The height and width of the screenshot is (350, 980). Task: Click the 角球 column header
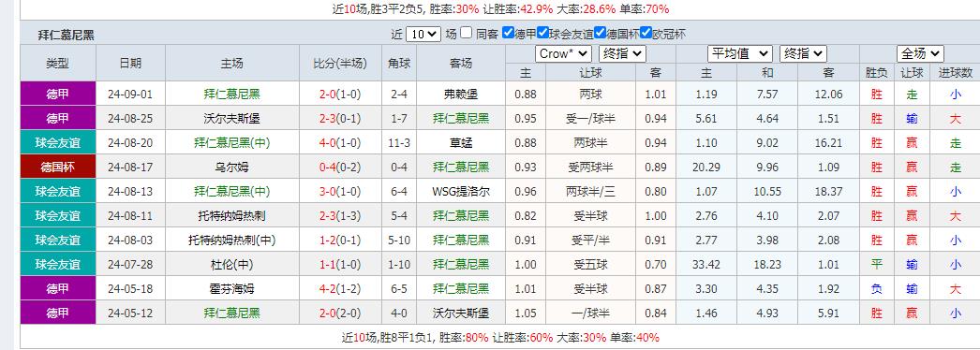pos(399,63)
